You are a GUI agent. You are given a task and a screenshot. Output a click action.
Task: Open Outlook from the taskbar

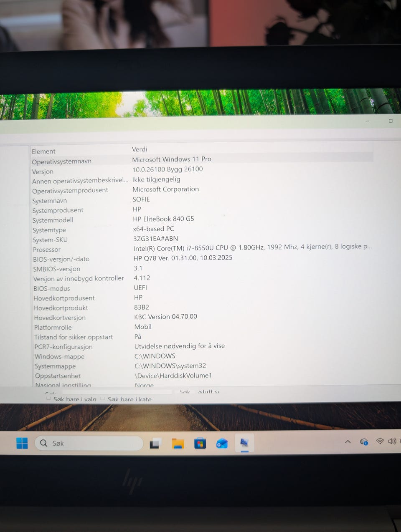click(x=222, y=443)
